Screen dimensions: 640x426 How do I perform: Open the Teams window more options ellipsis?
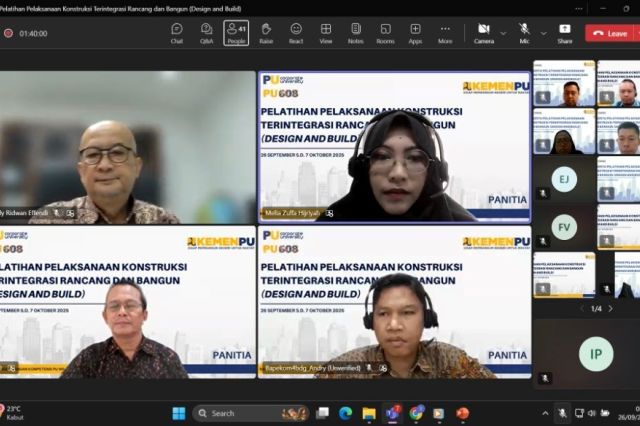[579, 9]
